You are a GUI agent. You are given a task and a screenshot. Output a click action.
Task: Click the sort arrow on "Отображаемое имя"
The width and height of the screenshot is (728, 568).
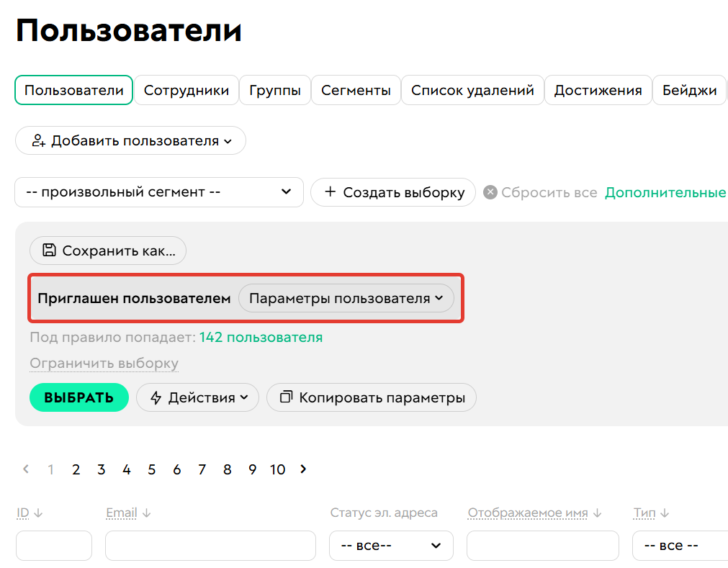tap(596, 513)
